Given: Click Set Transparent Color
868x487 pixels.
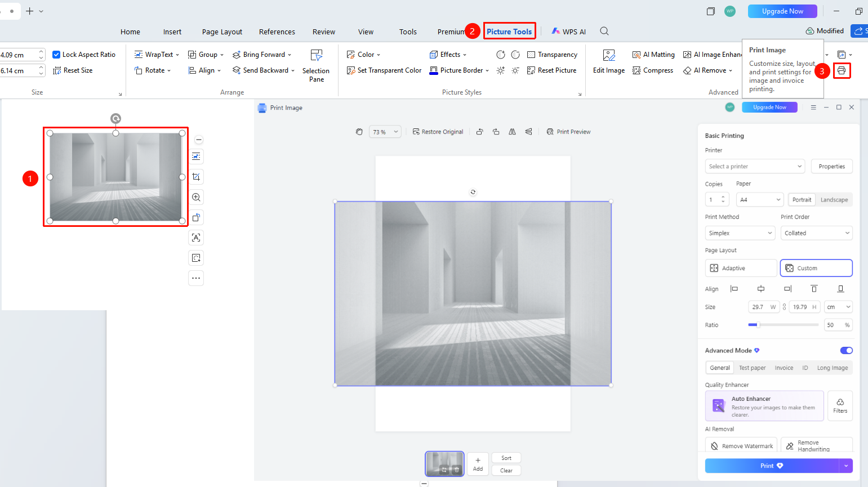Looking at the screenshot, I should [x=384, y=70].
